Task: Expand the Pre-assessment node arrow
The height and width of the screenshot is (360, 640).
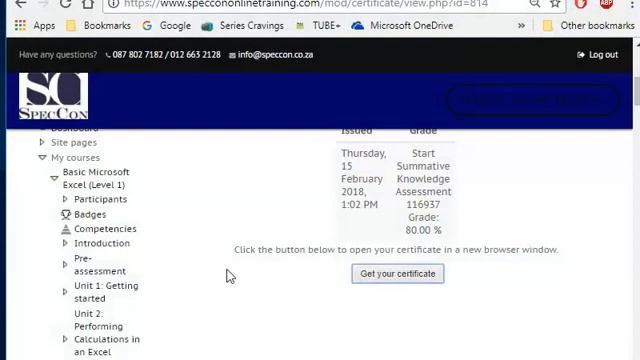Action: tap(65, 264)
